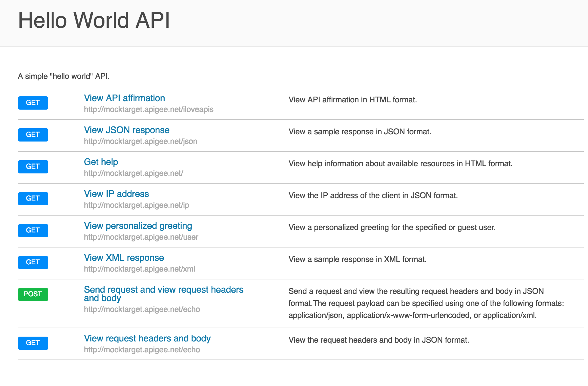Click the green POST badge
The height and width of the screenshot is (386, 588).
click(33, 294)
